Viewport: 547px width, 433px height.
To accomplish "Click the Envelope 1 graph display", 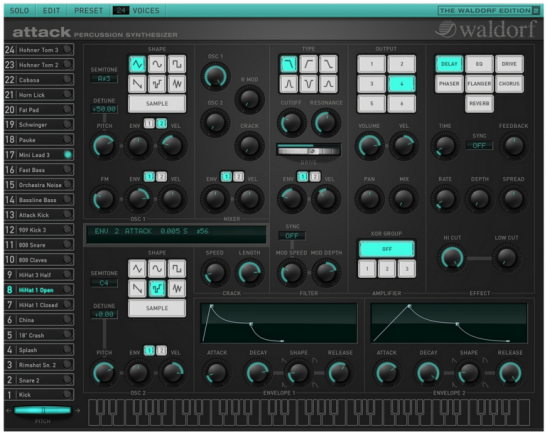I will 279,323.
